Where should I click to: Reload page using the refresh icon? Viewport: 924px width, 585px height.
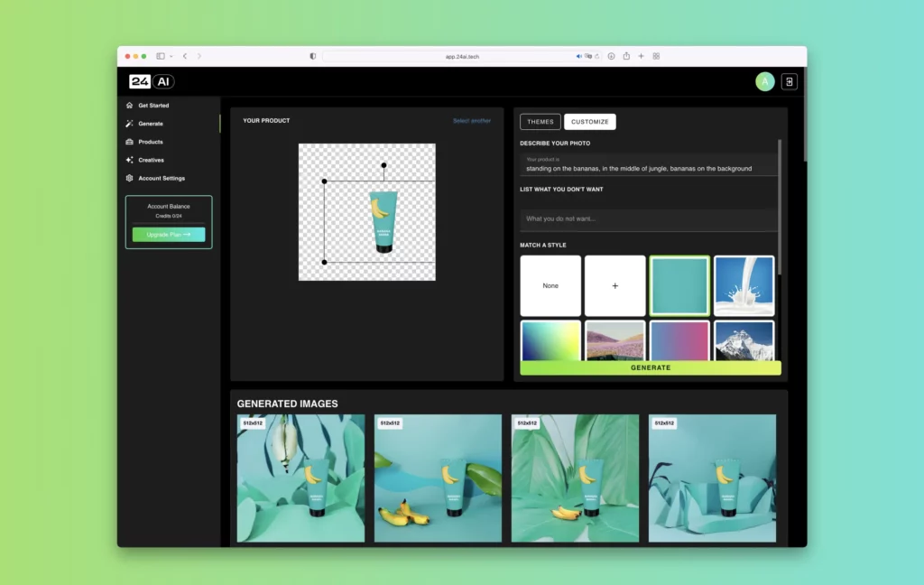(597, 57)
